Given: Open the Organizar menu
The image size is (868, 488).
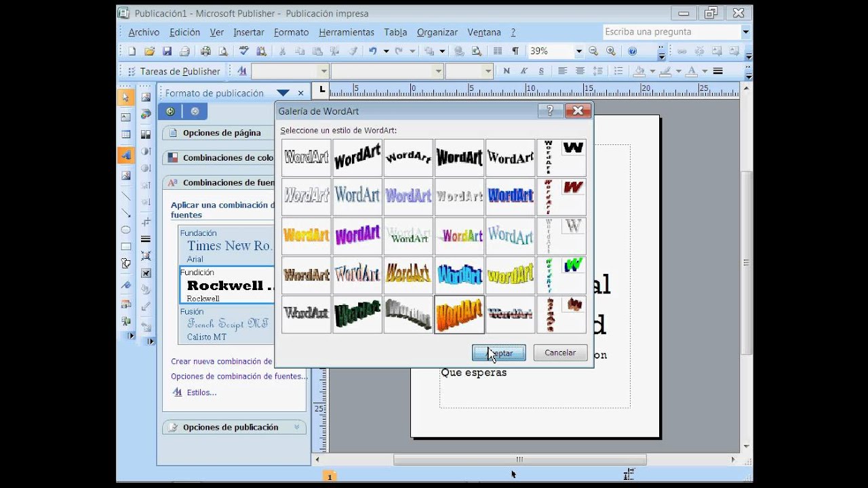Looking at the screenshot, I should [437, 32].
